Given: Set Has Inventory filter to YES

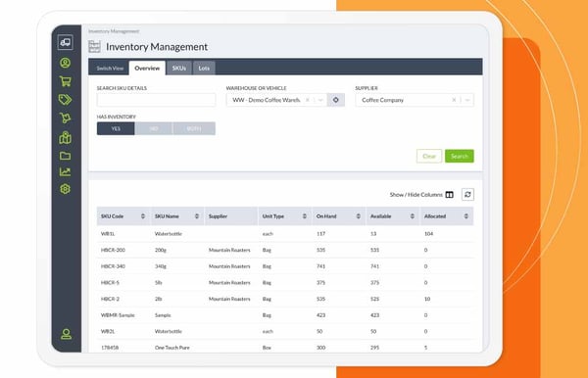Looking at the screenshot, I should 116,128.
